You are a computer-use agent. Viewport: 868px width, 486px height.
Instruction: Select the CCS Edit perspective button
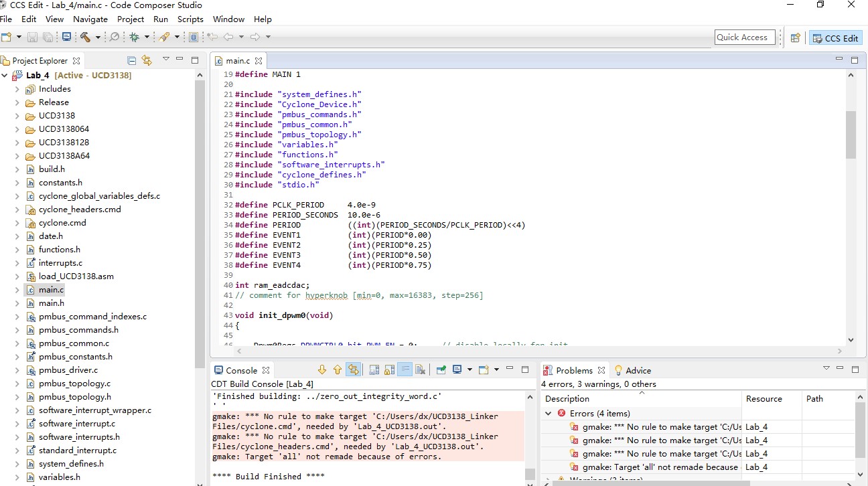835,38
